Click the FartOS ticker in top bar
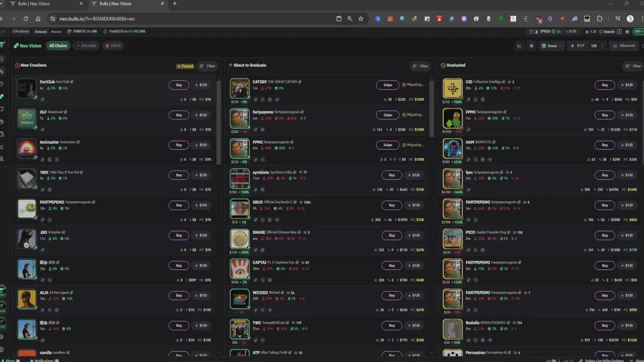The height and width of the screenshot is (362, 644). click(124, 31)
